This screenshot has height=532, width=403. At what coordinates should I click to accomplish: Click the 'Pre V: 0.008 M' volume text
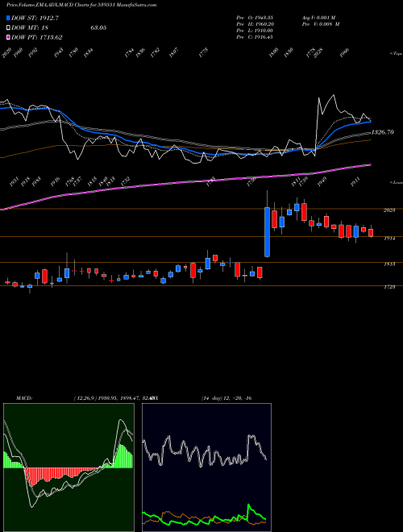tap(321, 24)
